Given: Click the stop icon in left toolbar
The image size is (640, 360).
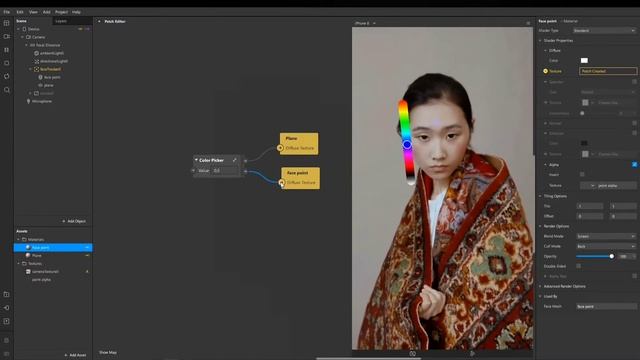Looking at the screenshot, I should tap(7, 63).
